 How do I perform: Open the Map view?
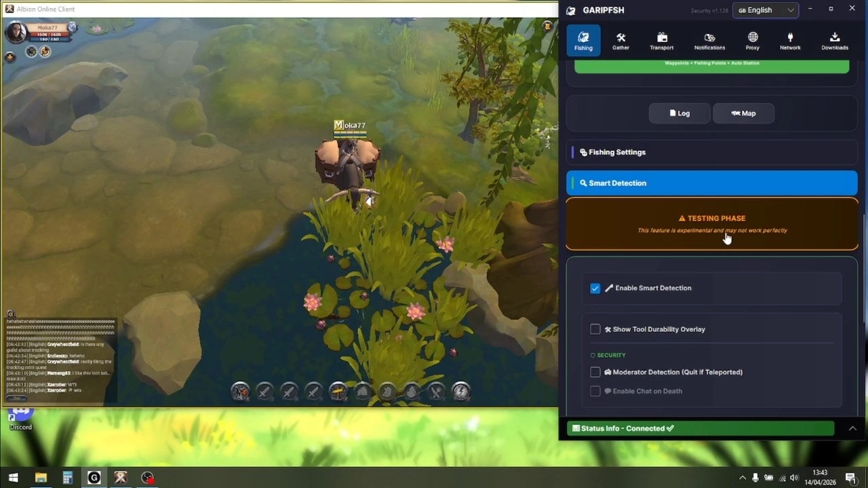coord(743,113)
